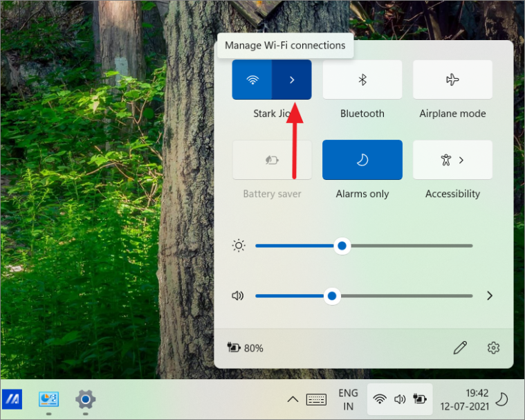This screenshot has height=420, width=525.
Task: Toggle Wi-Fi on or off
Action: click(252, 80)
